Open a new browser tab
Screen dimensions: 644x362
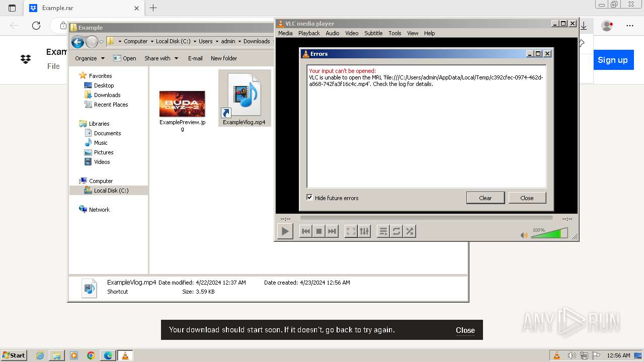point(153,8)
